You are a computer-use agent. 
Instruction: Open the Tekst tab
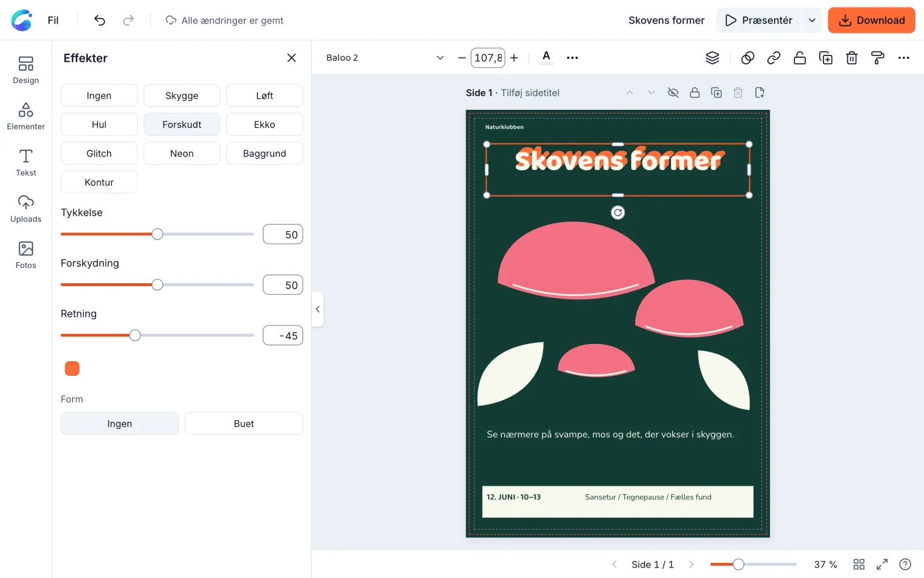click(26, 162)
